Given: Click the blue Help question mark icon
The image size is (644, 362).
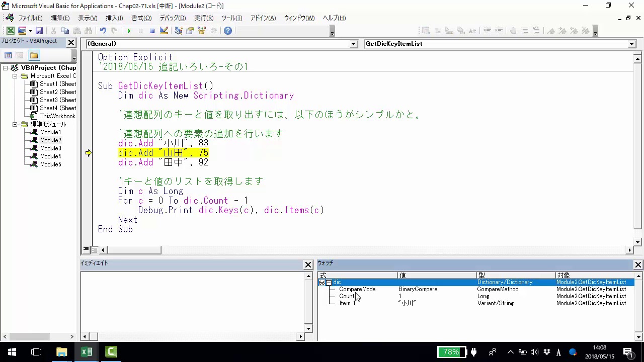Looking at the screenshot, I should click(x=228, y=31).
